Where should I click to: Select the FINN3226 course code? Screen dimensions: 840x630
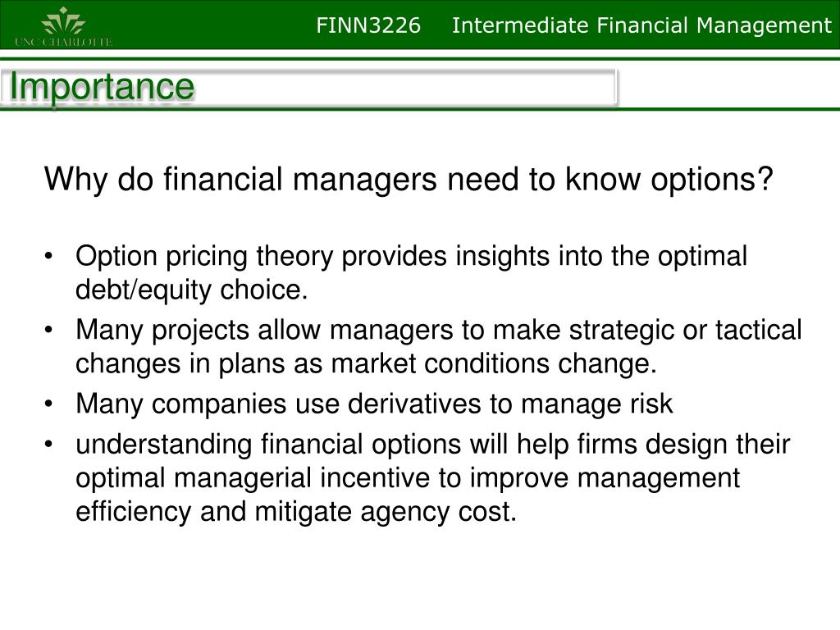[x=368, y=25]
